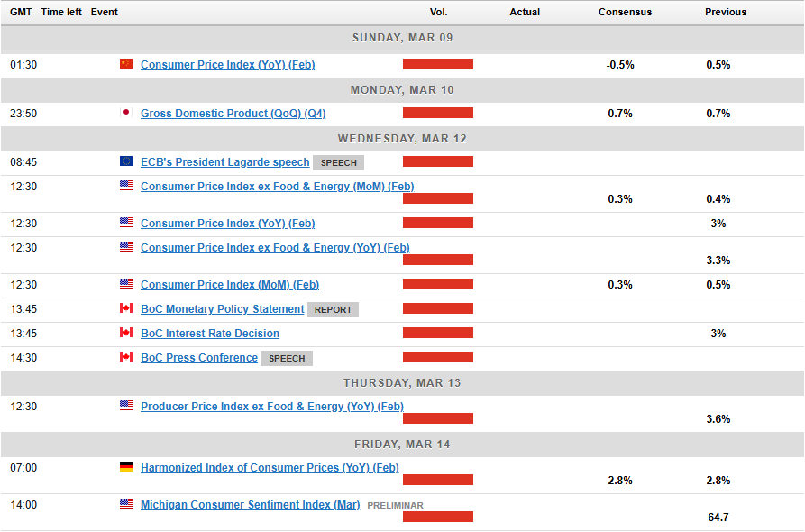Open Harmonized Index of Consumer Prices link
This screenshot has width=805, height=532.
point(270,468)
